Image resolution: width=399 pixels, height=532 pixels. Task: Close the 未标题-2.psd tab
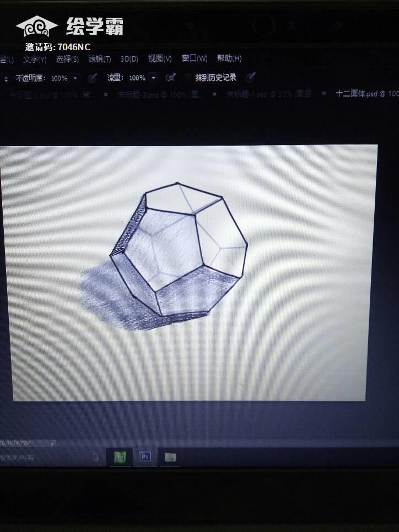[214, 94]
